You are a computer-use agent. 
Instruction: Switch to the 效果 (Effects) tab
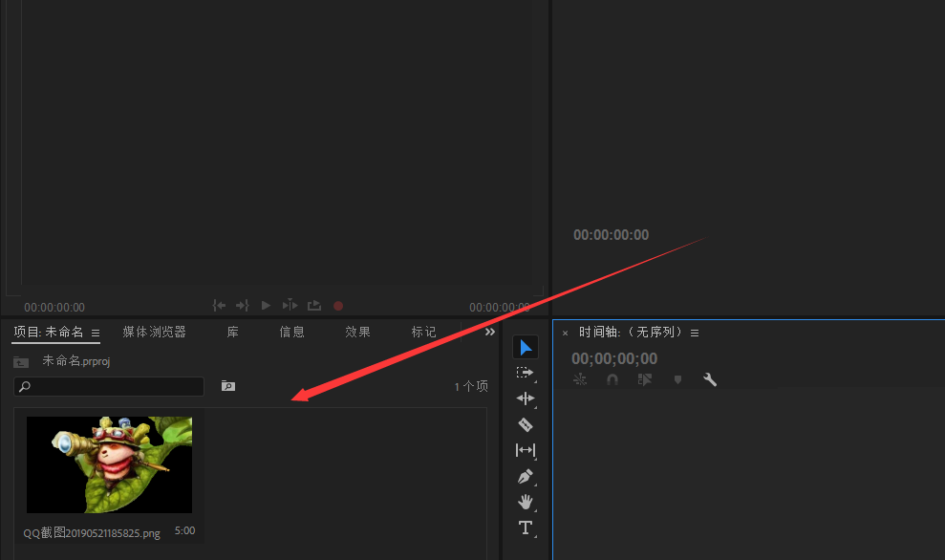point(357,332)
